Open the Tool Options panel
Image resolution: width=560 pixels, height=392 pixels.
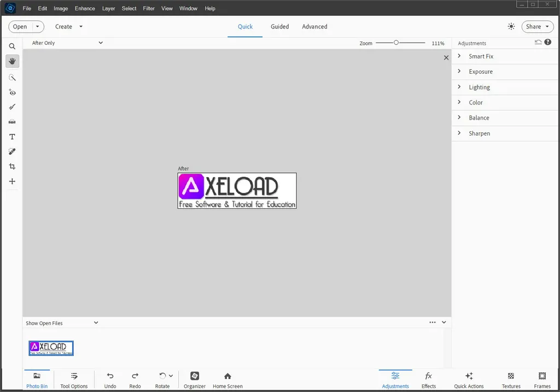click(x=74, y=380)
